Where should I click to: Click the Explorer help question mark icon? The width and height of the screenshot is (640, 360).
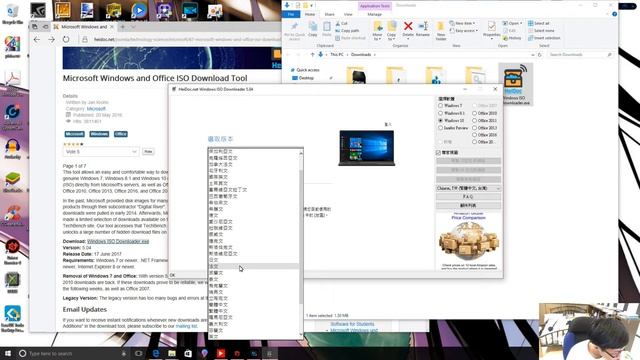click(614, 14)
